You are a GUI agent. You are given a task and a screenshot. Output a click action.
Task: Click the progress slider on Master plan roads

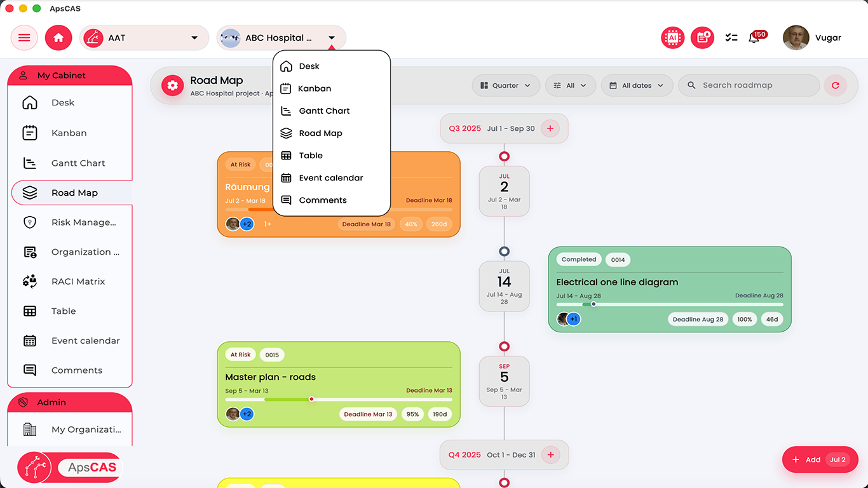coord(311,398)
